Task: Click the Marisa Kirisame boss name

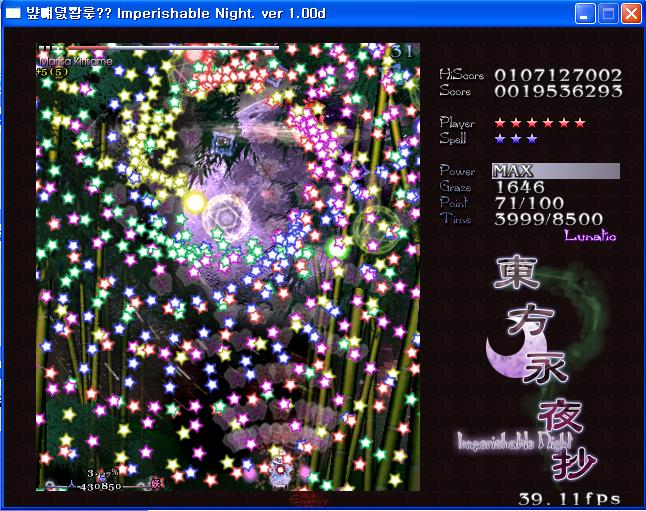Action: coord(75,61)
